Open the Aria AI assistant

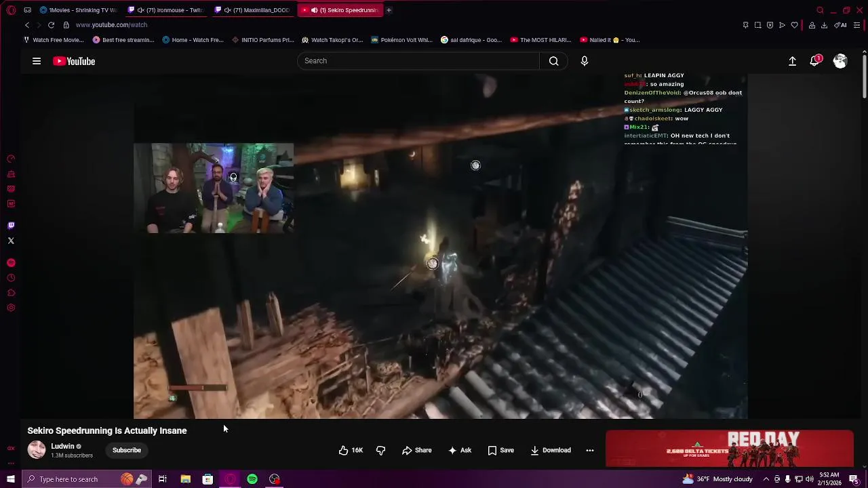pos(840,25)
